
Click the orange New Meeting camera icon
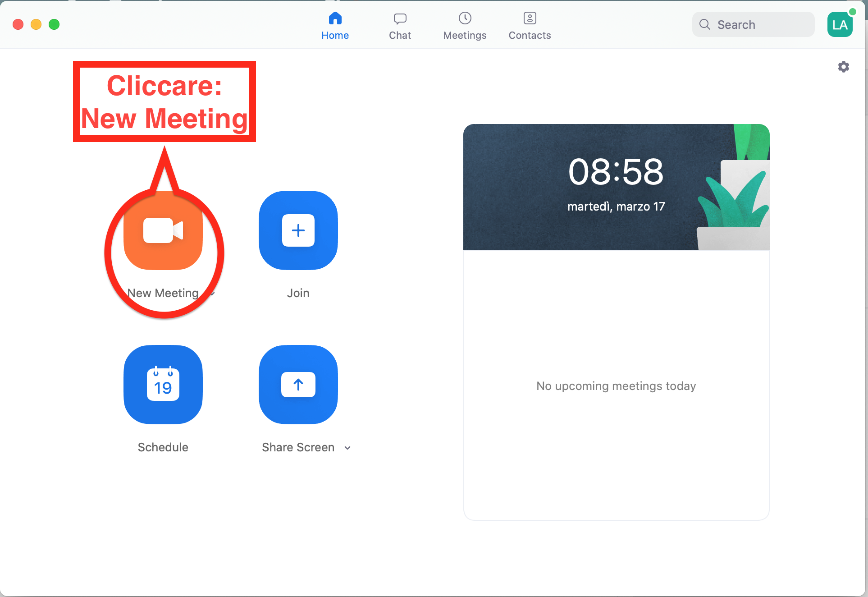click(x=163, y=230)
